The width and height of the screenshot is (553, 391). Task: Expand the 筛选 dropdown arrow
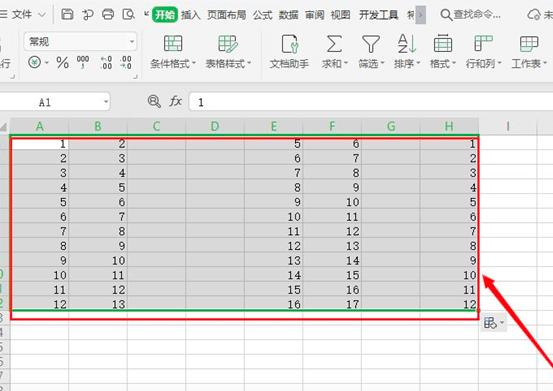382,63
